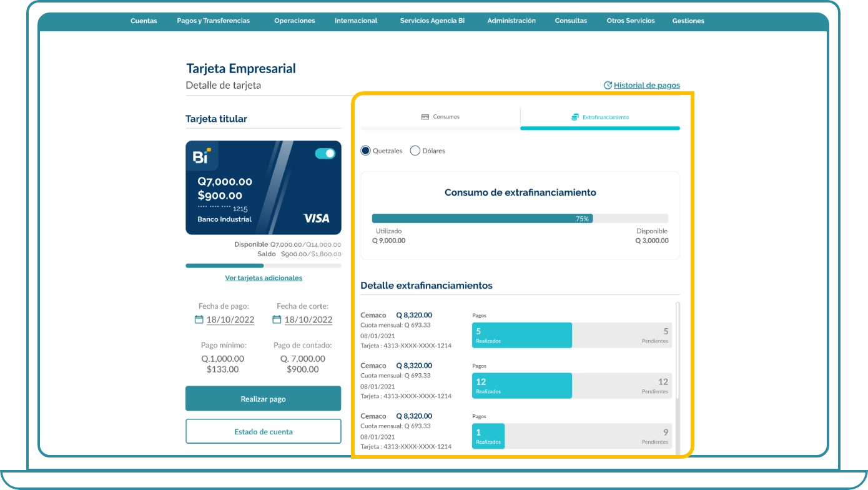Click the Consumo de extrafinanciamiento heading
Screen dimensions: 868x490
520,192
